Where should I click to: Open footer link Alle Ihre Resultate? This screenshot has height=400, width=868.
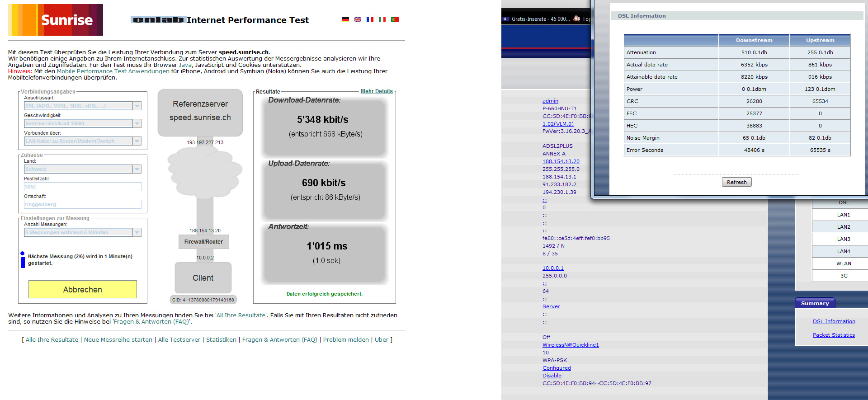coord(52,340)
